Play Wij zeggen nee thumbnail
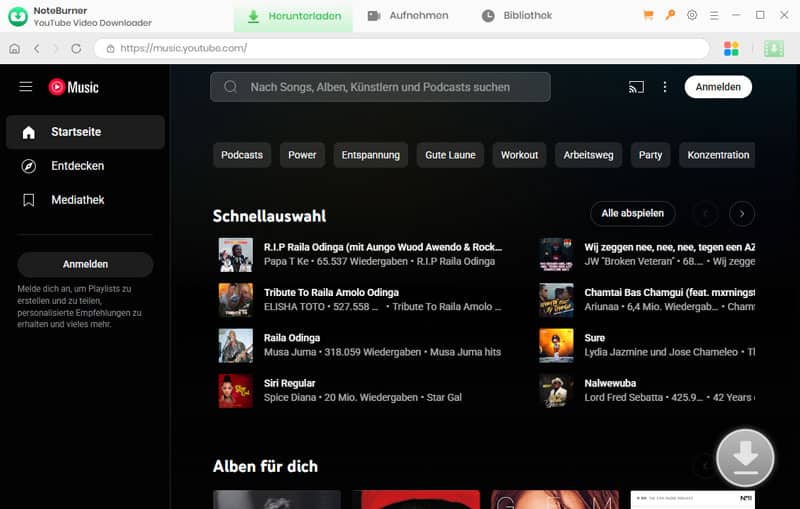Screen dimensions: 800x509 click(556, 254)
